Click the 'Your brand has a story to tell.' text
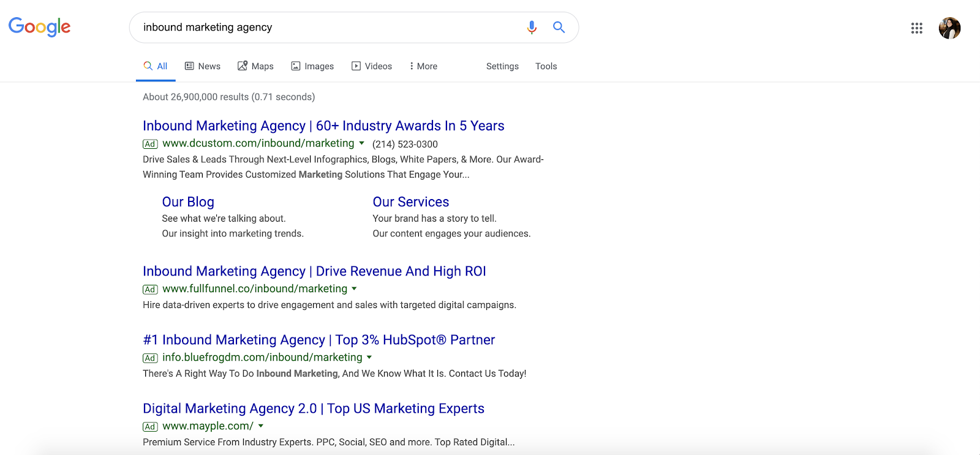 pos(434,219)
